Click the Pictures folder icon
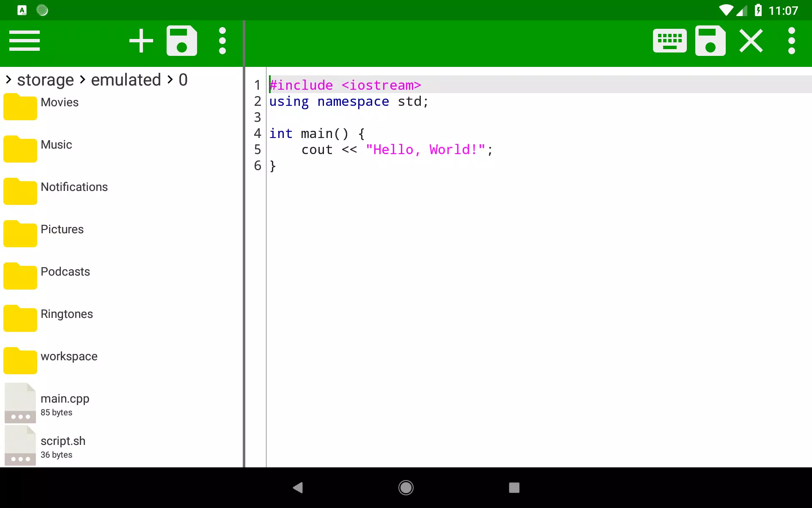This screenshot has height=508, width=812. click(x=20, y=234)
